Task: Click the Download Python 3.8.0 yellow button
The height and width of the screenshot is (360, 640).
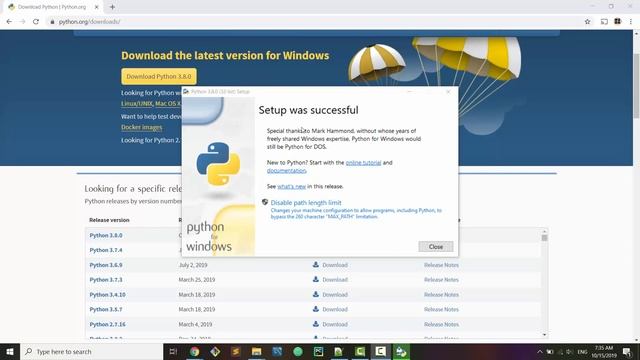Action: (159, 76)
